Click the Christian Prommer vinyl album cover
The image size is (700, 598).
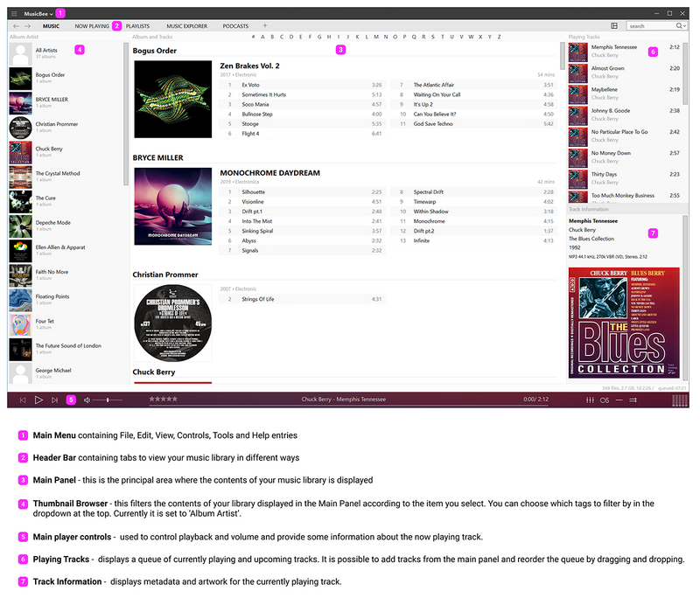(x=172, y=323)
